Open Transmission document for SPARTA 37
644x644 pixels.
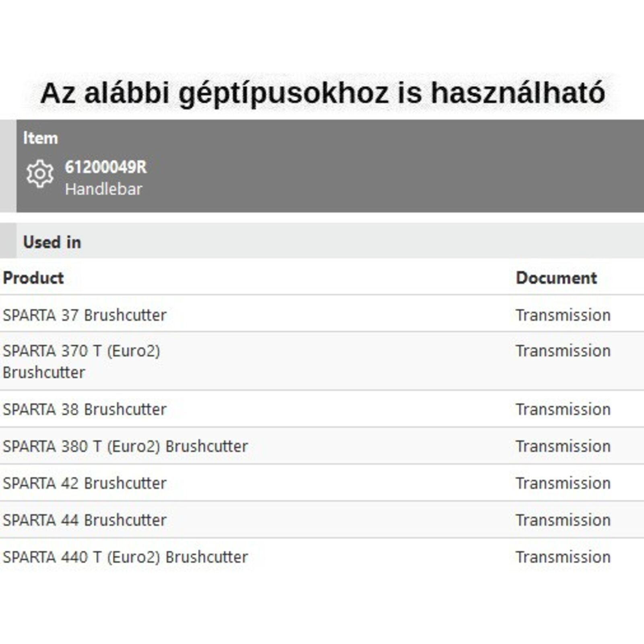tap(563, 315)
